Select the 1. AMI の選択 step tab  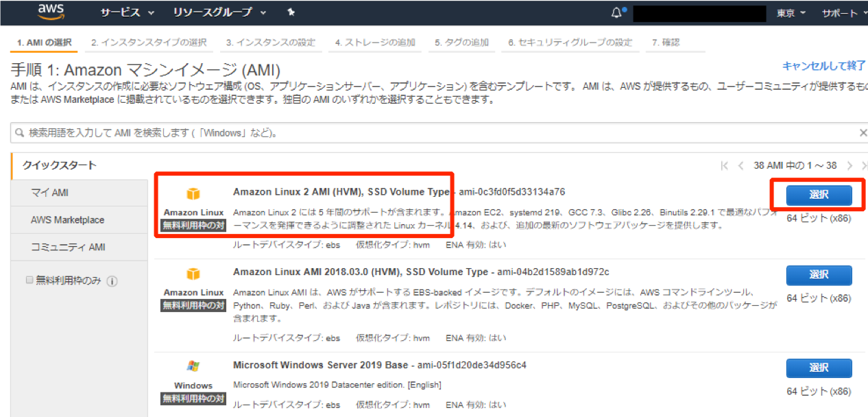44,43
